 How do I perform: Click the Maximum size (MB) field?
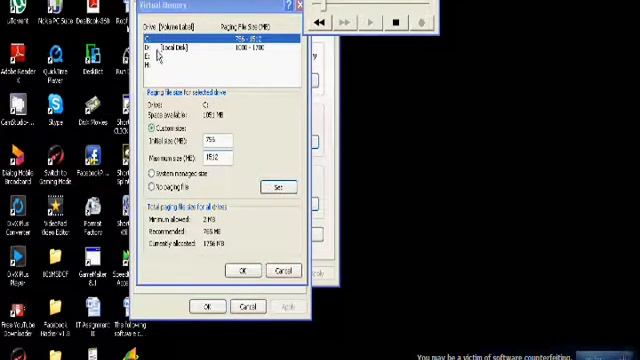(218, 158)
